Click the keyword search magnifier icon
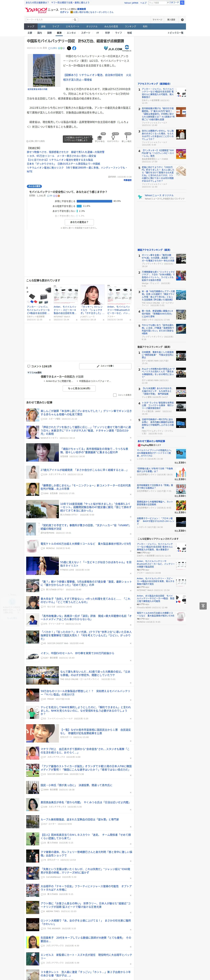The image size is (210, 980). coord(75,20)
